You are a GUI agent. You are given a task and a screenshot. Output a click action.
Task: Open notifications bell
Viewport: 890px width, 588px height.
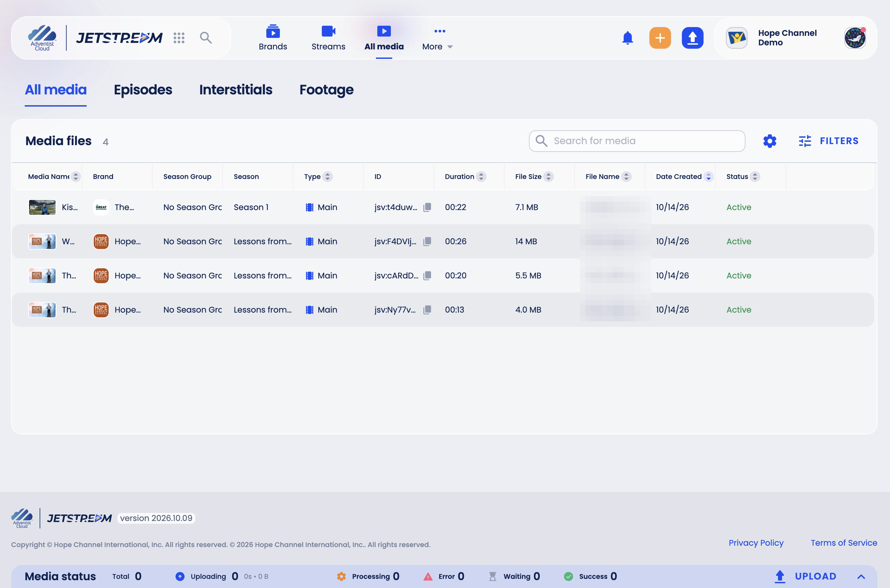click(x=627, y=38)
